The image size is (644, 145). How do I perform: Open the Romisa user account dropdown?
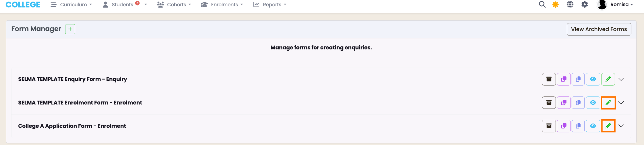[615, 5]
